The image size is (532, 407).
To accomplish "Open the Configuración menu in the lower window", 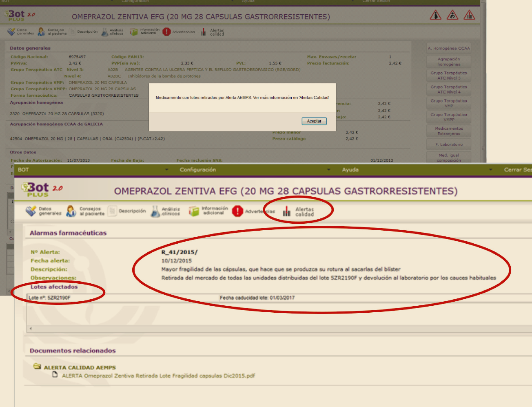I will click(x=198, y=170).
